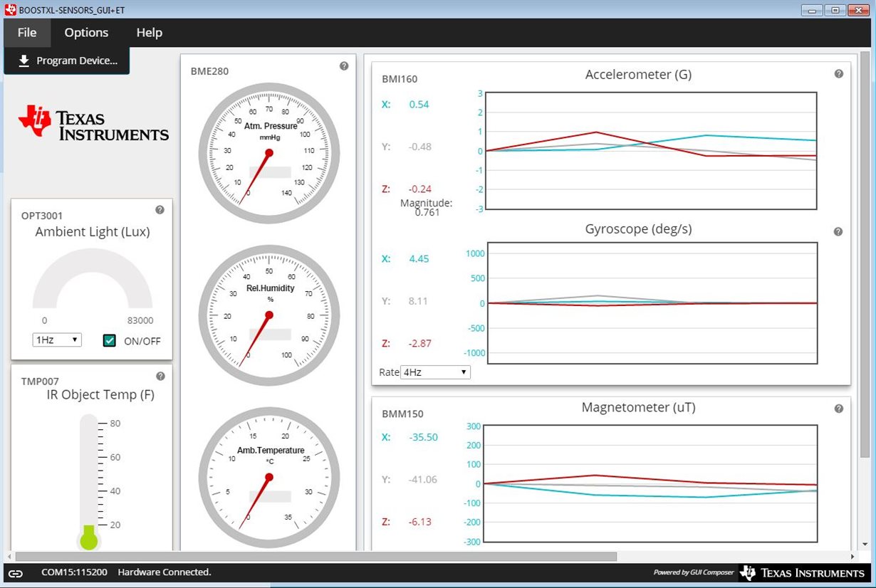Click the BME280 sensor label

click(x=209, y=71)
